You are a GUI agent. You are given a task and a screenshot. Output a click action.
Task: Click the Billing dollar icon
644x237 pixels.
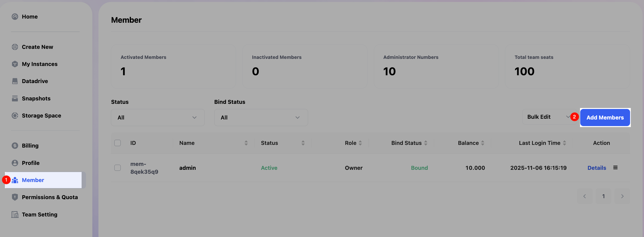pos(15,146)
